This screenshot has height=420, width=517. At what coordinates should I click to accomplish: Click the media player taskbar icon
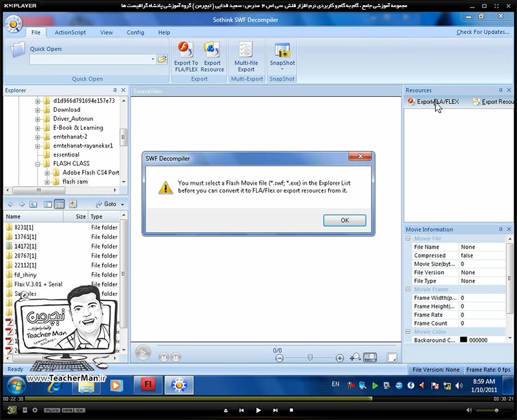click(x=116, y=385)
